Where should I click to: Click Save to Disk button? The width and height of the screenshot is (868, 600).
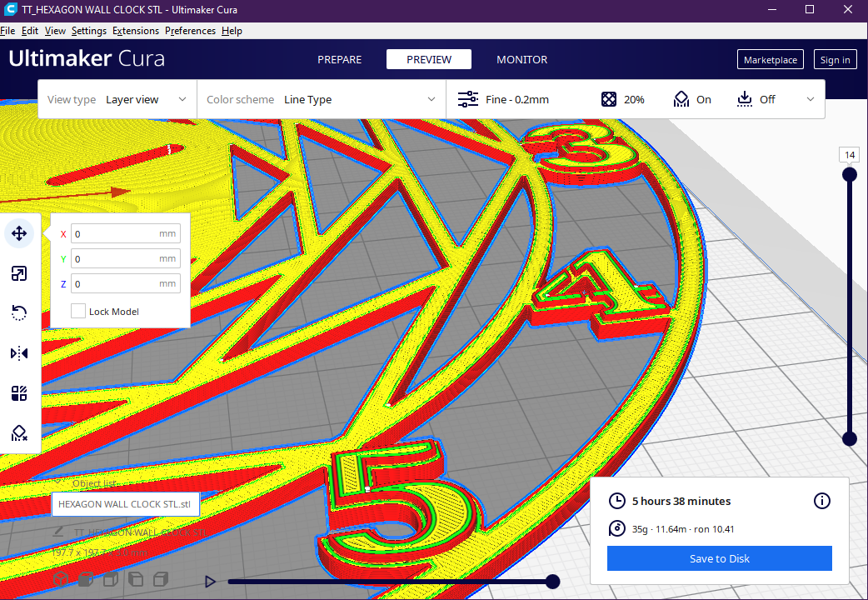click(719, 558)
